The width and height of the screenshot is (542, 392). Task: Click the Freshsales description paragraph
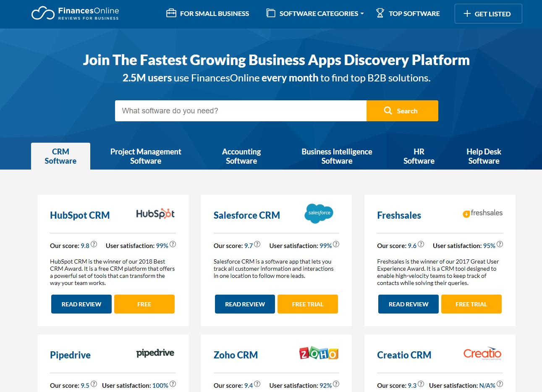coord(438,272)
